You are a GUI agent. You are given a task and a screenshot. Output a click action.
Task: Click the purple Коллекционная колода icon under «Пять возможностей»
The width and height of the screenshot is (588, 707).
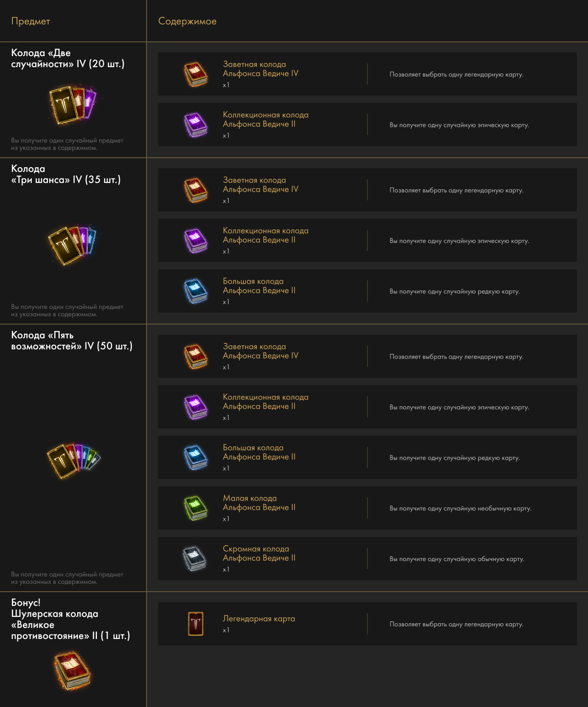click(196, 407)
